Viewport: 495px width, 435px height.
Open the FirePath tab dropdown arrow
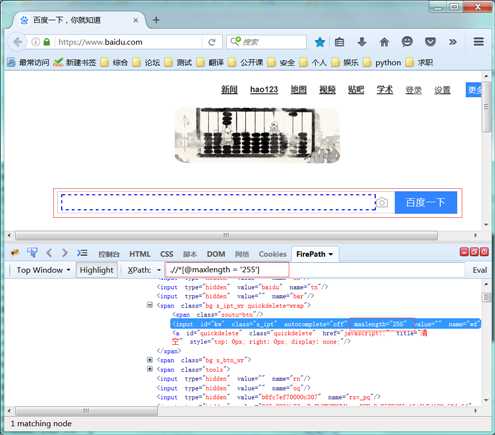tap(331, 254)
